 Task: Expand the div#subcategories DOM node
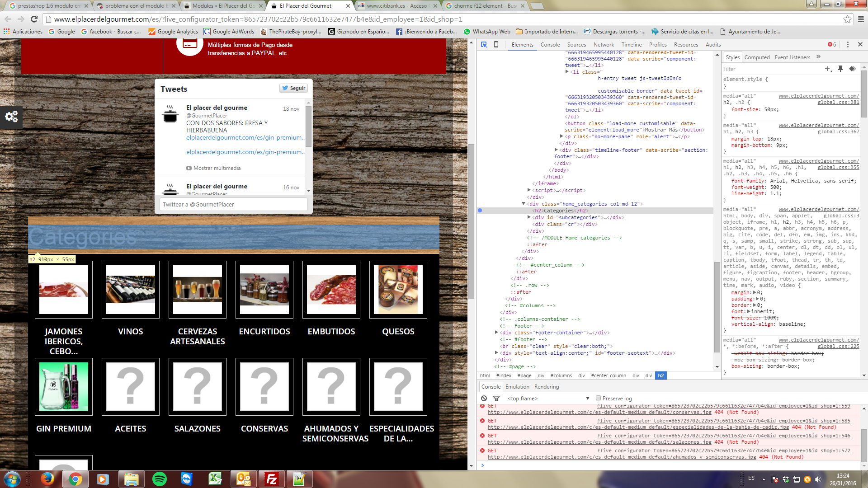tap(529, 217)
